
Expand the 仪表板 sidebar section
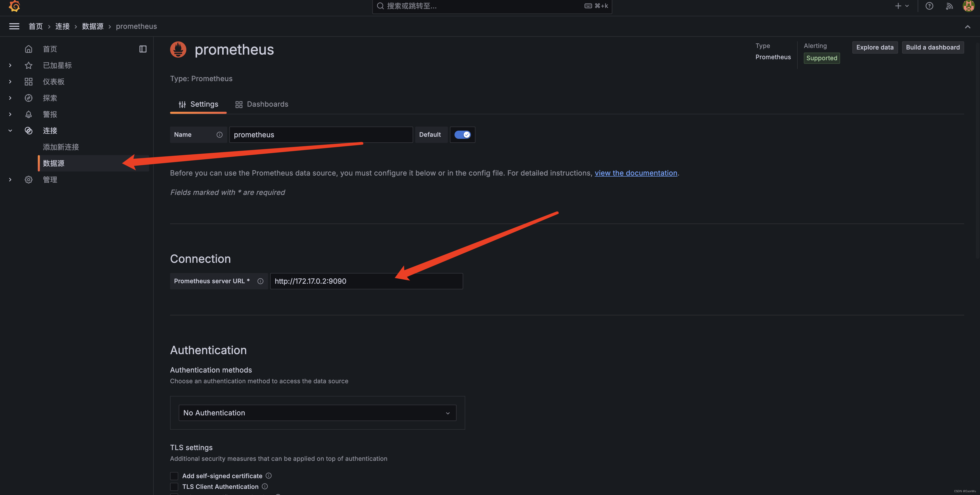[x=10, y=82]
